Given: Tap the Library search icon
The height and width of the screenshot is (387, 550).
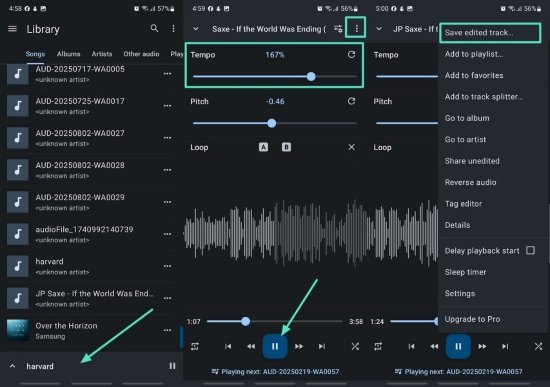Looking at the screenshot, I should [x=154, y=28].
